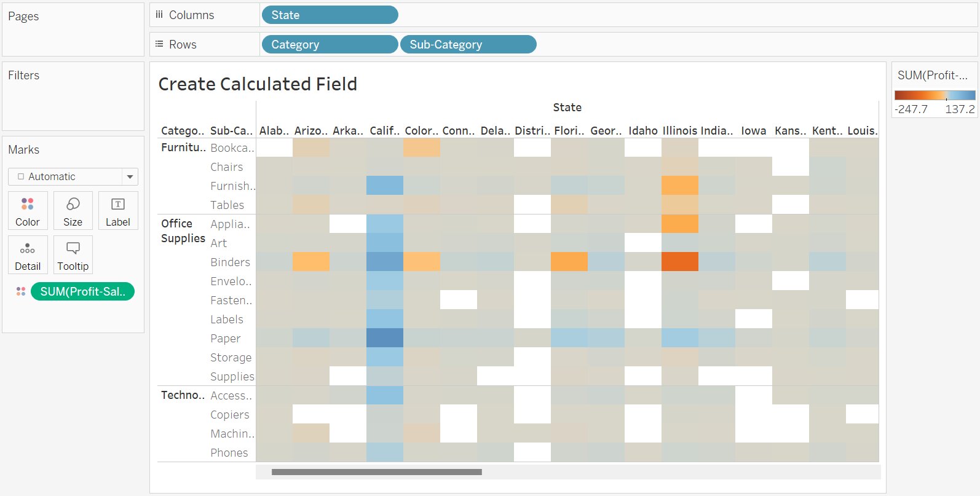Screen dimensions: 980x496
Task: Select the Size mark property icon
Action: [73, 210]
